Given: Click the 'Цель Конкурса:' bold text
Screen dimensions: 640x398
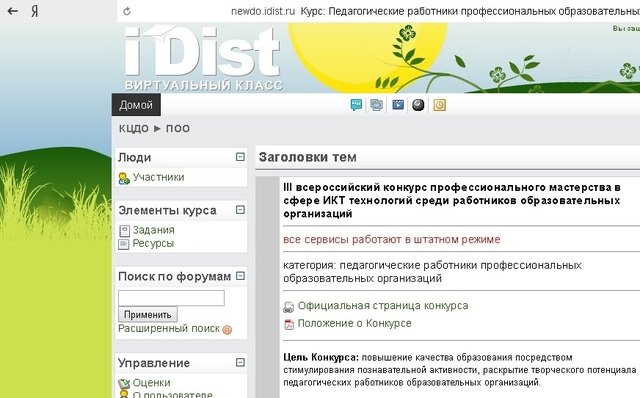Looking at the screenshot, I should pyautogui.click(x=321, y=358).
